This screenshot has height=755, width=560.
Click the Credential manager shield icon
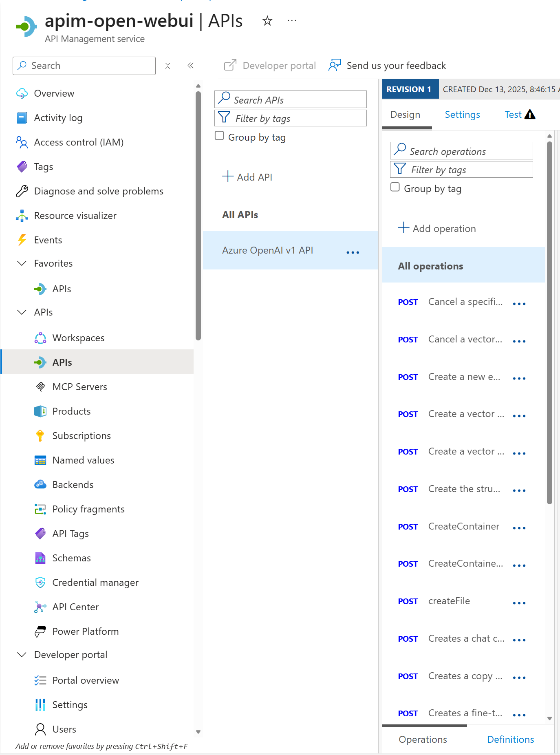[x=40, y=583]
